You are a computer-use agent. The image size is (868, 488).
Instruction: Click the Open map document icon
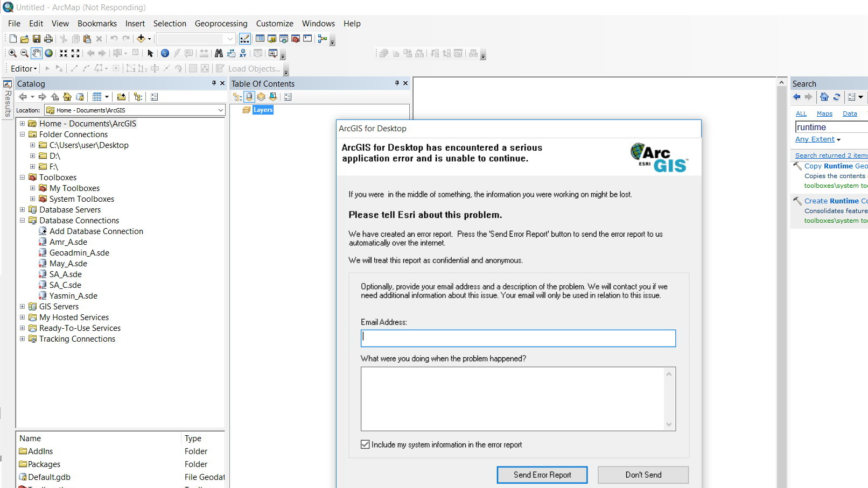(25, 39)
